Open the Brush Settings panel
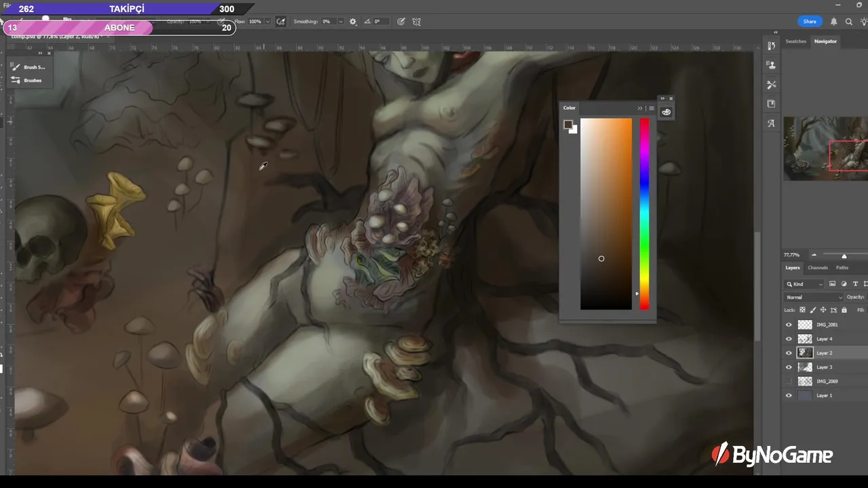The image size is (868, 488). 28,67
